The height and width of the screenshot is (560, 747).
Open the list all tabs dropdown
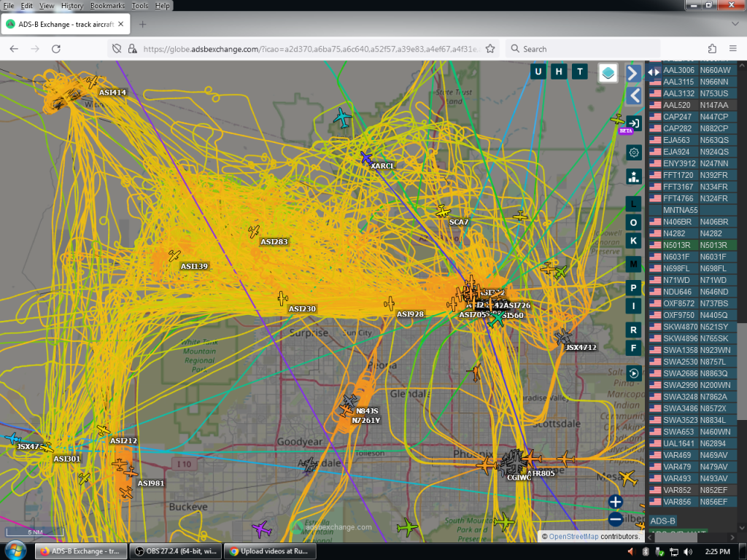pyautogui.click(x=735, y=24)
